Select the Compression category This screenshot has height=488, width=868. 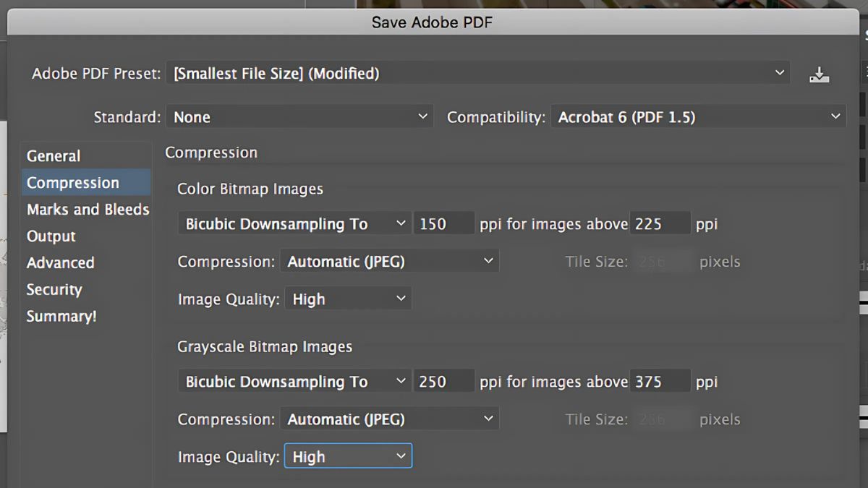[86, 183]
